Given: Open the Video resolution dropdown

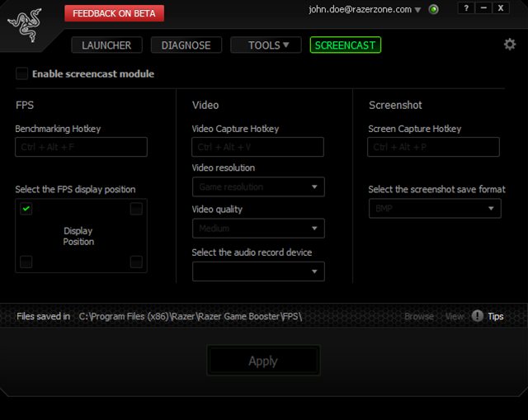Looking at the screenshot, I should pyautogui.click(x=258, y=187).
